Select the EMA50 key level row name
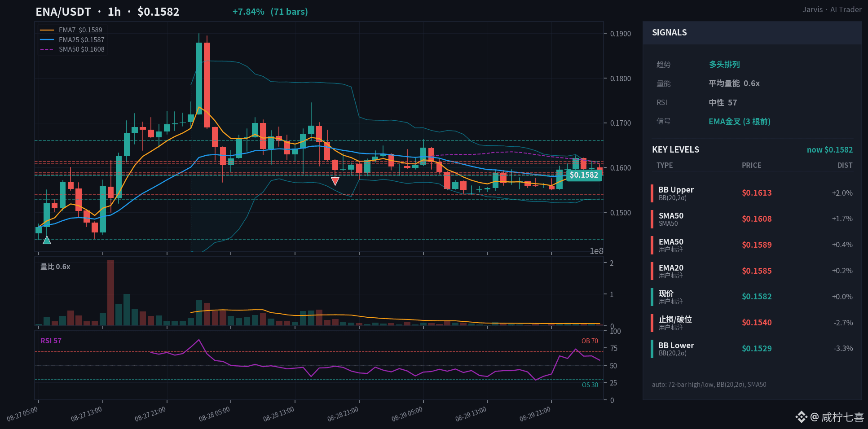This screenshot has width=868, height=429. pyautogui.click(x=671, y=242)
